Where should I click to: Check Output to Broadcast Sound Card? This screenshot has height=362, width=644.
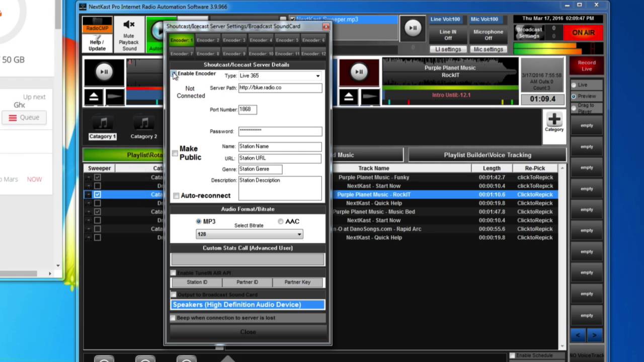(174, 295)
